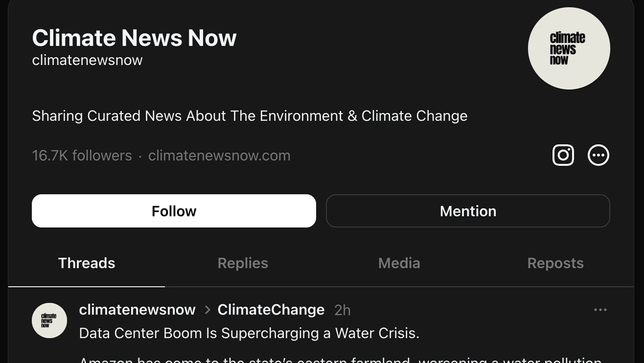Select the Threads tab
Screen dimensions: 644x363
click(x=87, y=263)
